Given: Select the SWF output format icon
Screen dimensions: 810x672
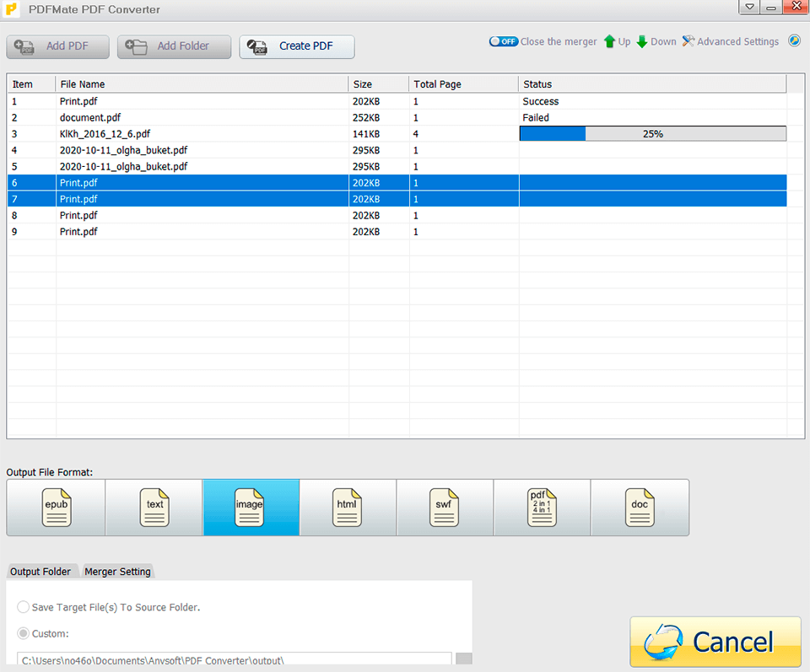Looking at the screenshot, I should point(445,508).
